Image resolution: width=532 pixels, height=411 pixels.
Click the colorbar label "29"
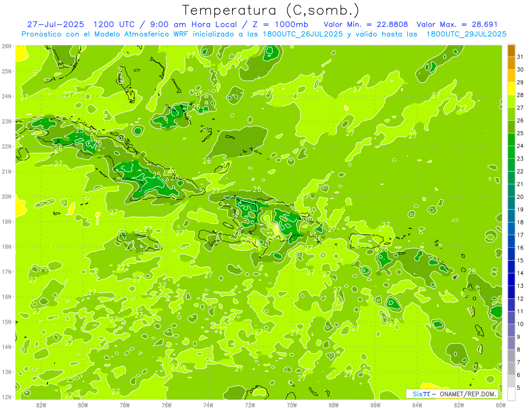point(520,82)
